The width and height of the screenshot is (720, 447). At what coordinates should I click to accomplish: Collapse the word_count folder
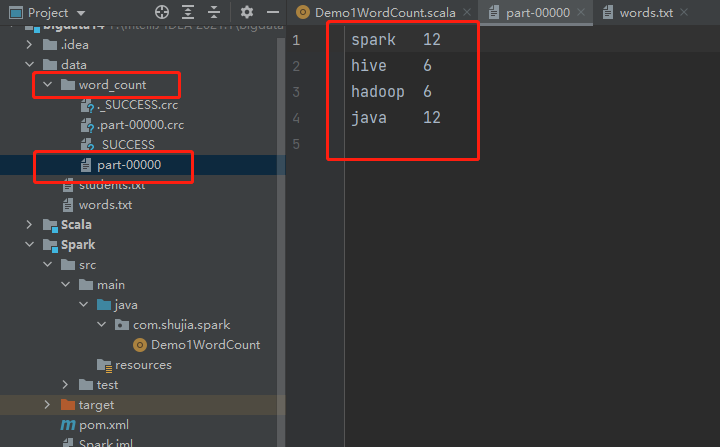[47, 85]
